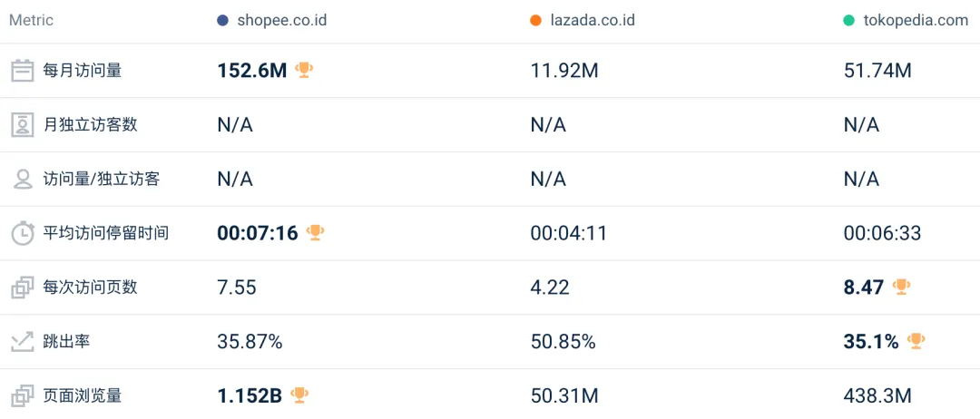The width and height of the screenshot is (980, 419).
Task: Open the lazada.co.id column header link
Action: tap(593, 21)
